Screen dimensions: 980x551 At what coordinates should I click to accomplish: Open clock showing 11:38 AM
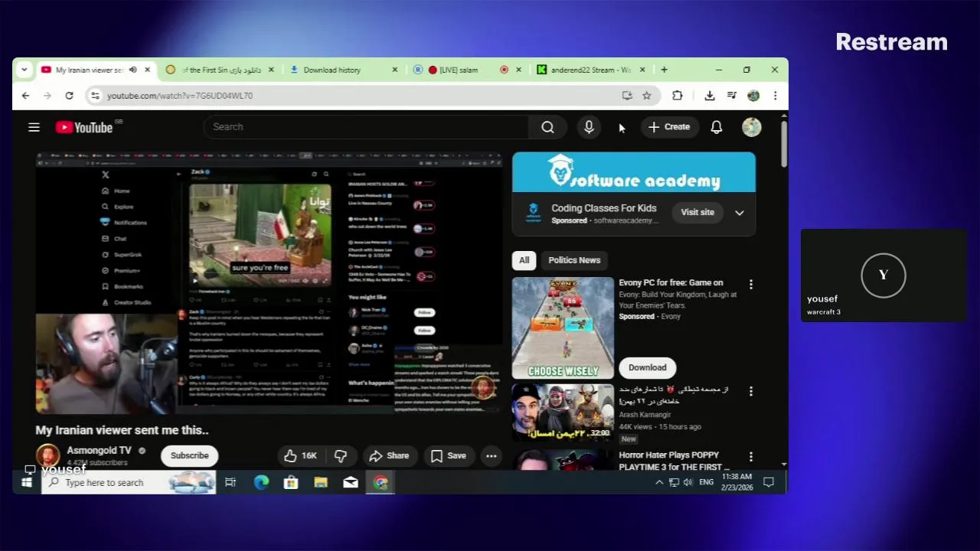737,482
